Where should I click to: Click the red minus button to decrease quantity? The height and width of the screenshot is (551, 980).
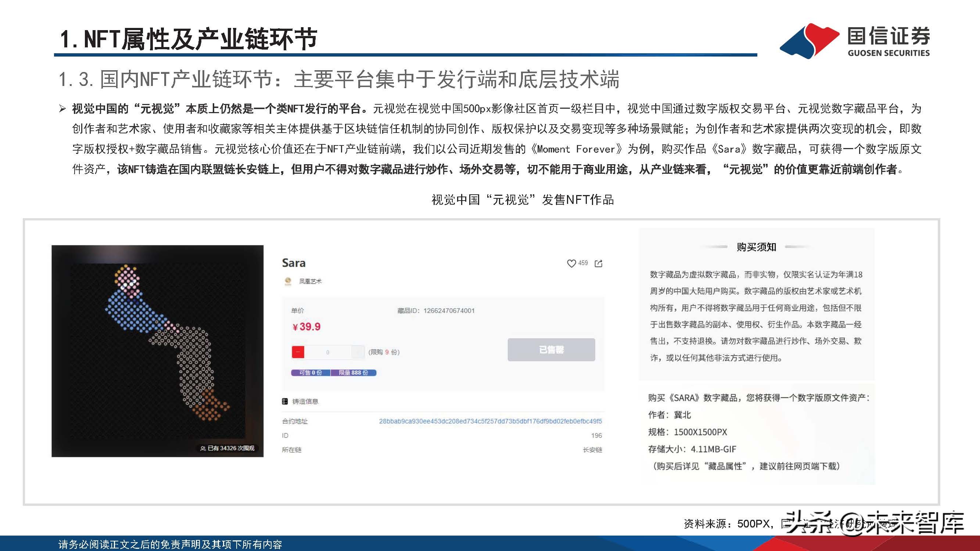click(298, 352)
